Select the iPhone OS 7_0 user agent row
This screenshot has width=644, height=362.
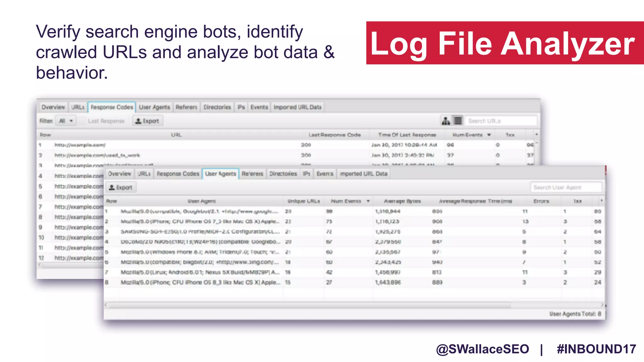354,222
